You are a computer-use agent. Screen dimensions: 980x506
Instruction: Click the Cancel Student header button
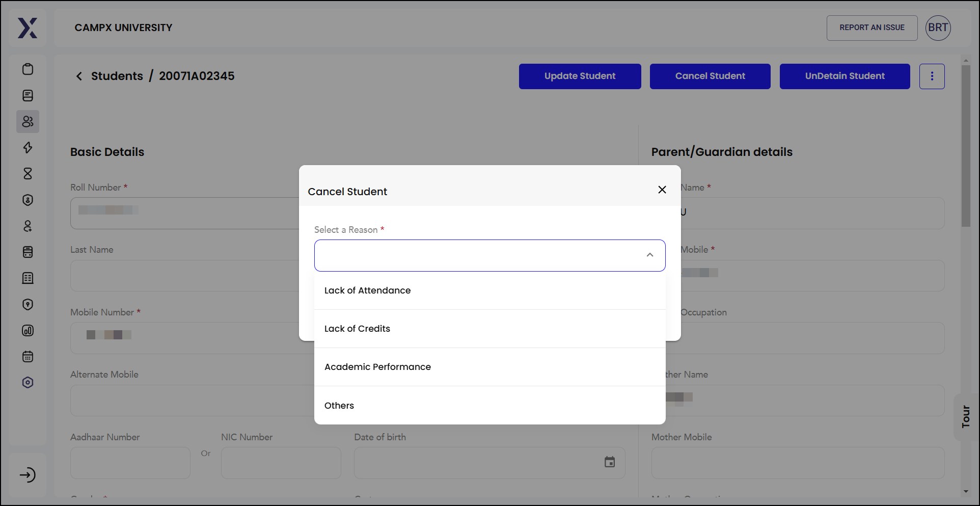pos(710,76)
